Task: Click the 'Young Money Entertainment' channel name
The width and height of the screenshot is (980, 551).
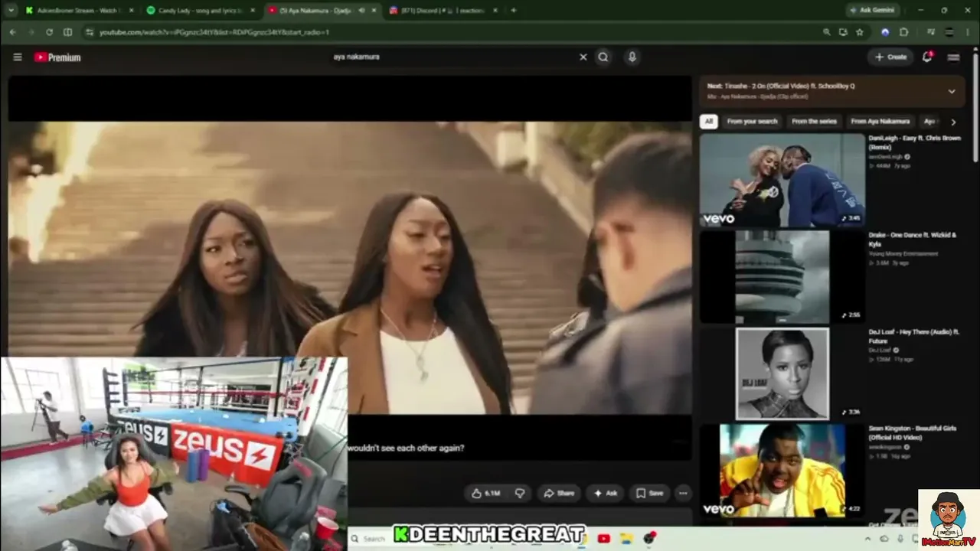Action: pyautogui.click(x=903, y=253)
